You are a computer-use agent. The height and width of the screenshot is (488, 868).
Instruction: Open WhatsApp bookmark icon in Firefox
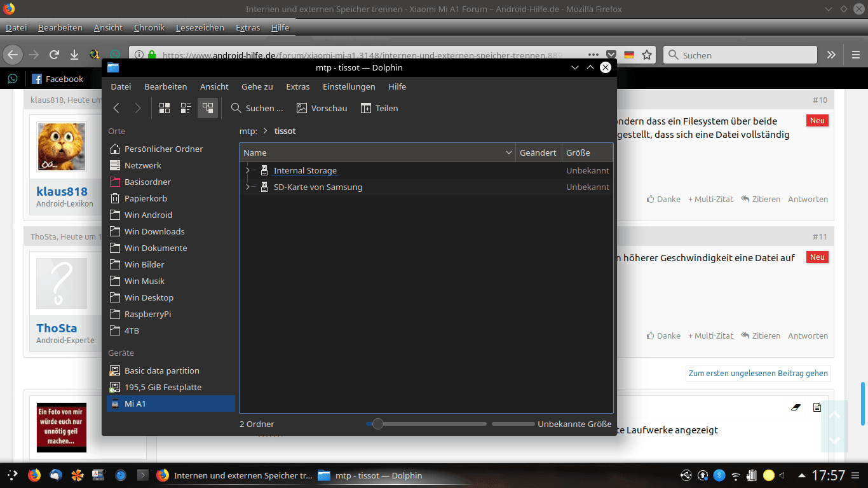coord(13,79)
